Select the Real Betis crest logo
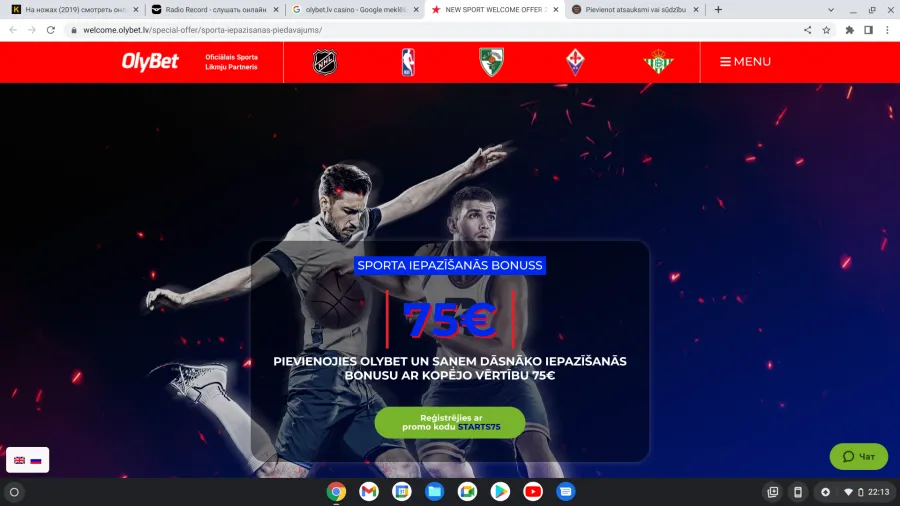The width and height of the screenshot is (900, 506). coord(658,62)
